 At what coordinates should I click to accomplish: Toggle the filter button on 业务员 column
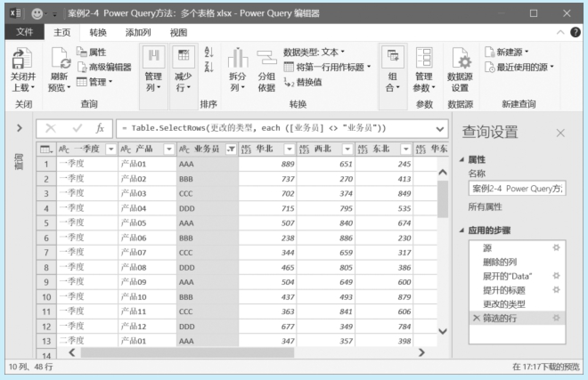(x=231, y=150)
